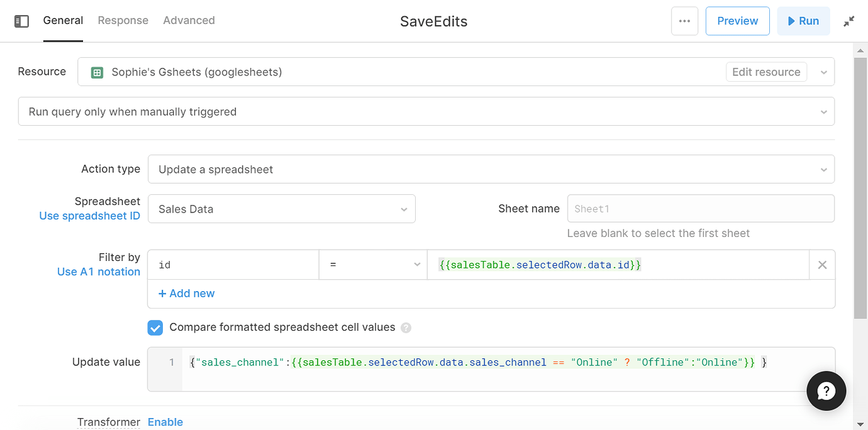Viewport: 868px width, 430px height.
Task: Expand the resource selector dropdown arrow
Action: [823, 72]
